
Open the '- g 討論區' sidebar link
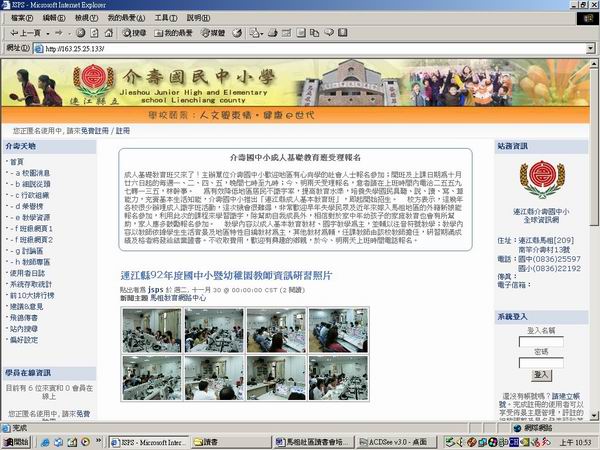click(26, 251)
